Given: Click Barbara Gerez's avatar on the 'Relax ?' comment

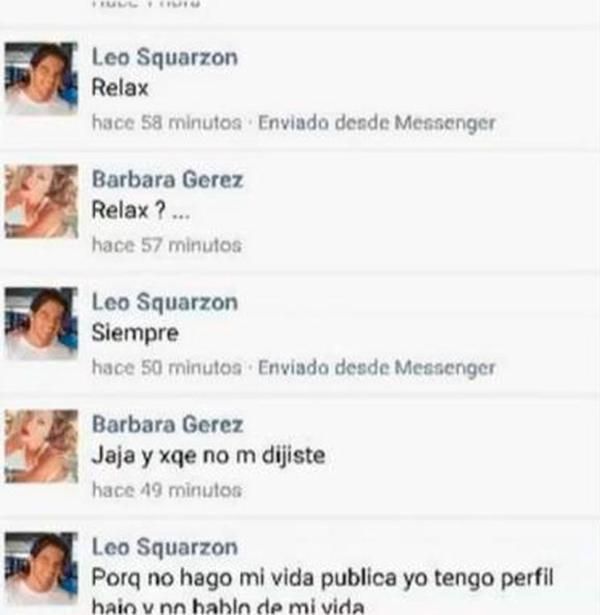Looking at the screenshot, I should 41,201.
